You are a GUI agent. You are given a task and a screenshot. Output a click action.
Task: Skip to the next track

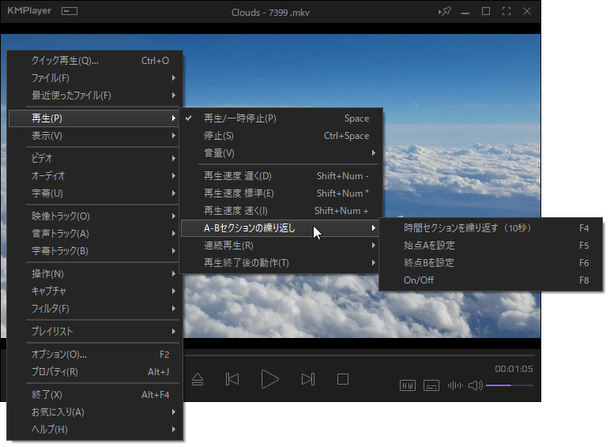308,380
